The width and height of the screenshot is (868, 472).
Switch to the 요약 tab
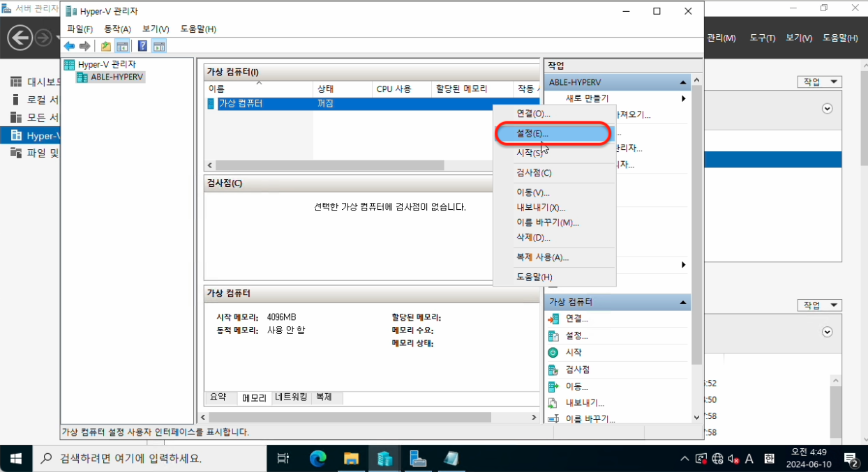219,397
